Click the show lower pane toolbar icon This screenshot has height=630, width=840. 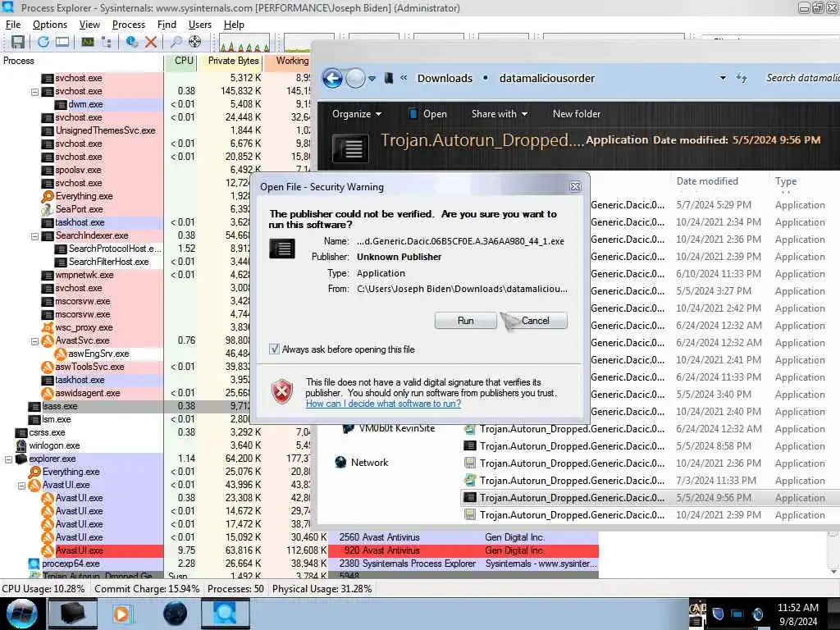[x=62, y=42]
